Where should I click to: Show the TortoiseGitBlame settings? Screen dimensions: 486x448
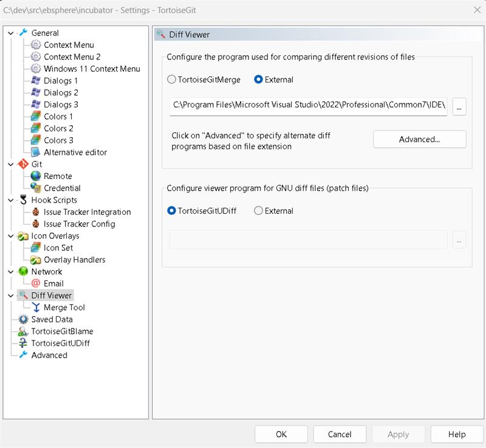tap(63, 331)
